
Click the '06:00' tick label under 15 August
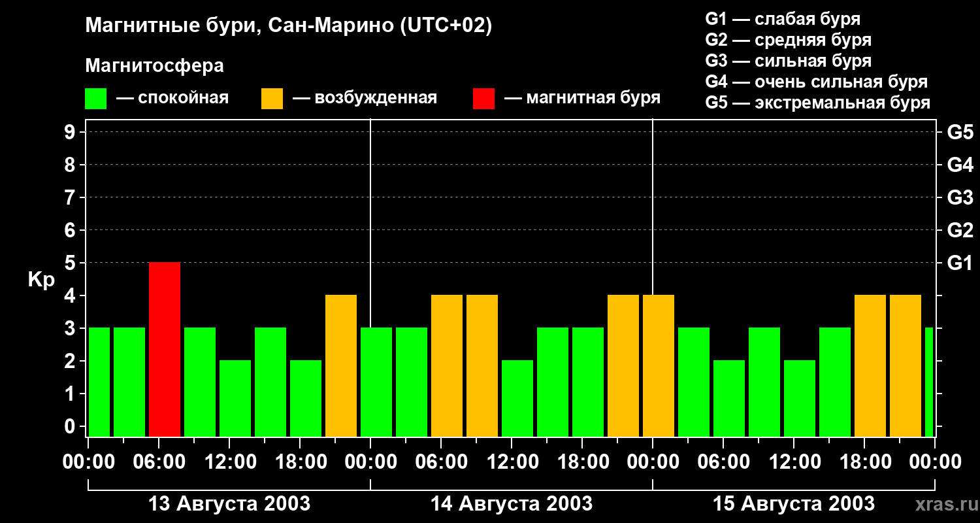point(723,462)
